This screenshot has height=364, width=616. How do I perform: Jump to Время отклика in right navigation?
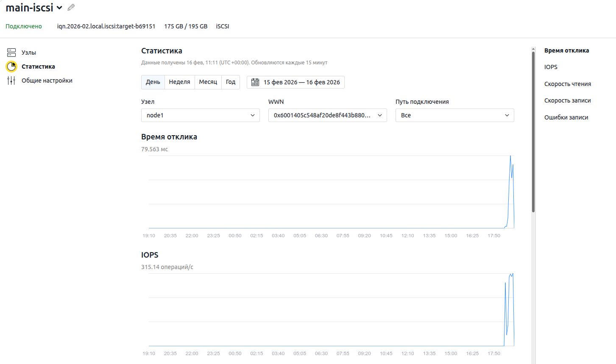566,50
